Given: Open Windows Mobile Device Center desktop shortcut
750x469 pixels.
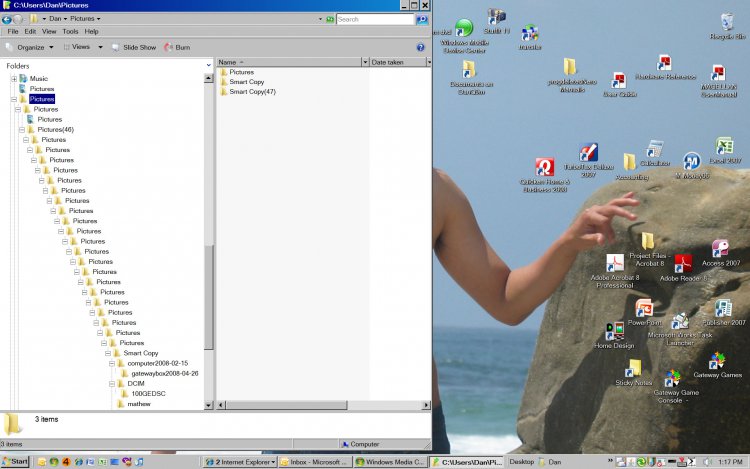Looking at the screenshot, I should tap(464, 36).
